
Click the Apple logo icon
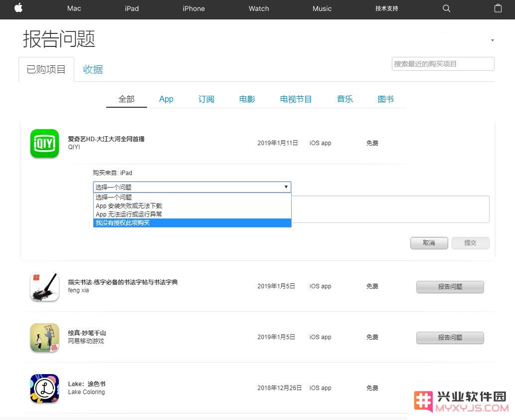click(18, 8)
